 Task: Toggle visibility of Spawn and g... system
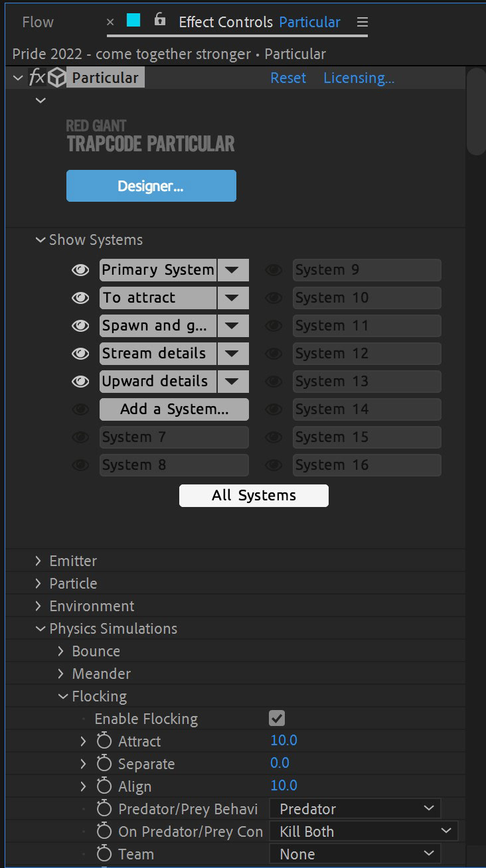(80, 326)
